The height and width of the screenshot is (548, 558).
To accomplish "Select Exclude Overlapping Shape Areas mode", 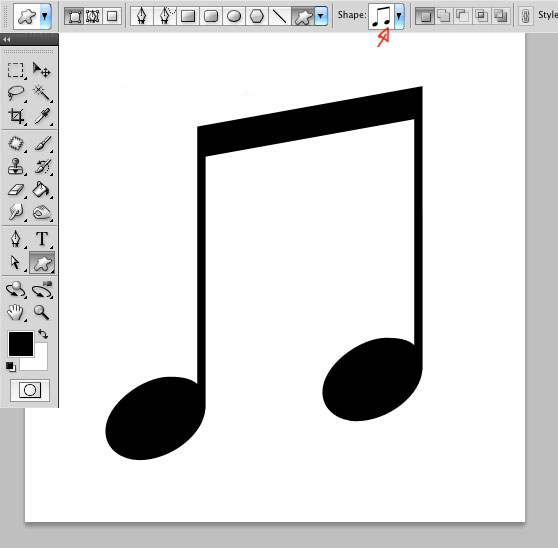I will tap(500, 16).
